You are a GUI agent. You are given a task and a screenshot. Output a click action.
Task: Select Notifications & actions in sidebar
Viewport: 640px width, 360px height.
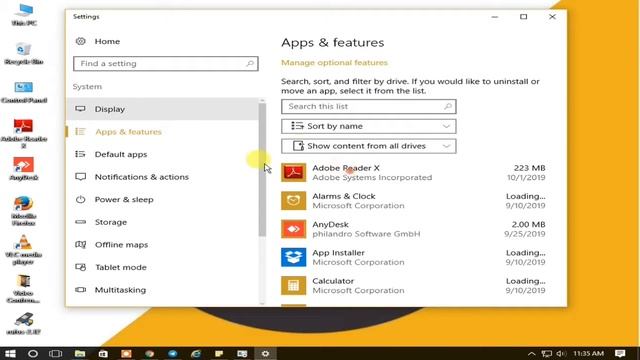pyautogui.click(x=162, y=177)
